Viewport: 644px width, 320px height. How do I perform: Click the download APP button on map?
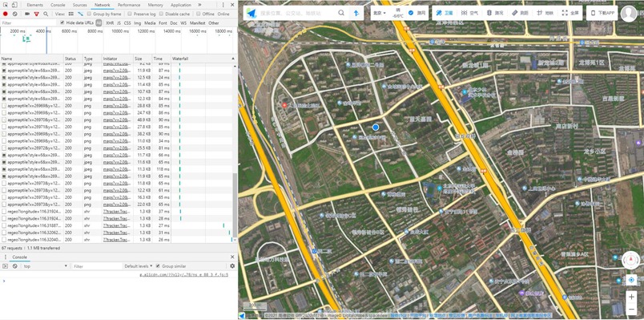pos(602,13)
